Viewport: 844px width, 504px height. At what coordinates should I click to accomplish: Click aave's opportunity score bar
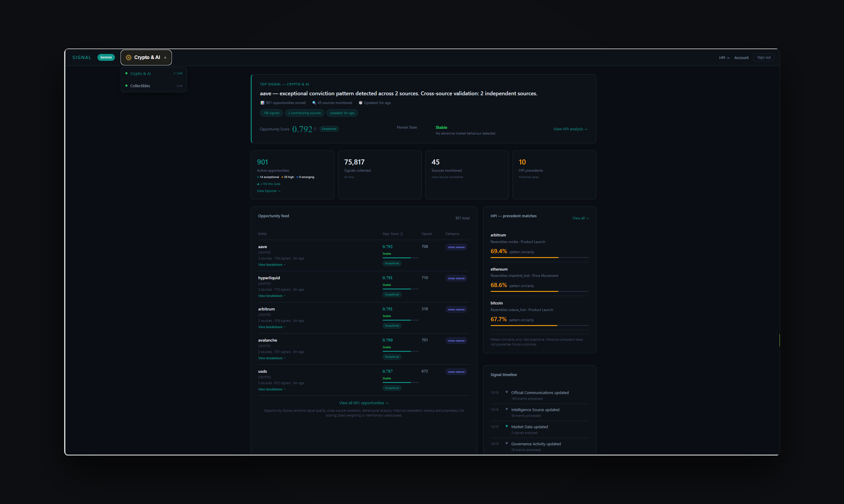400,258
